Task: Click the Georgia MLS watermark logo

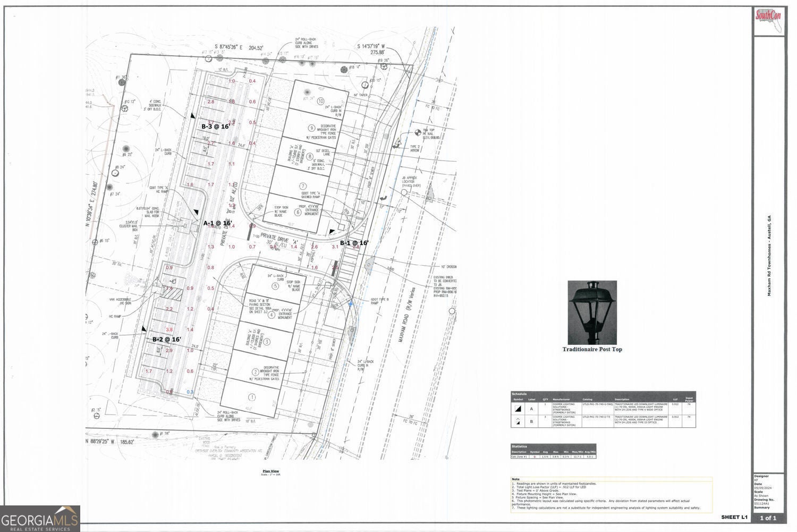Action: (40, 518)
